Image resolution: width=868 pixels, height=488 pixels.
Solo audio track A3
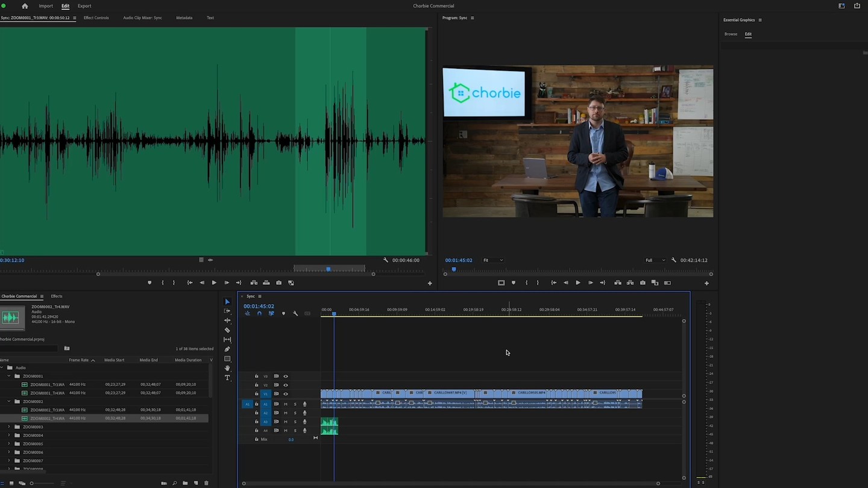click(295, 422)
